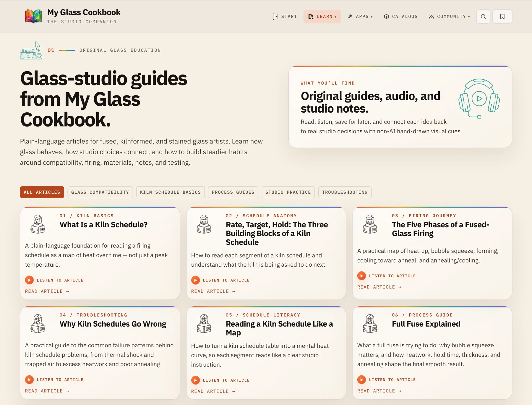Click the headphones play illustration
This screenshot has height=405, width=532.
pyautogui.click(x=479, y=98)
